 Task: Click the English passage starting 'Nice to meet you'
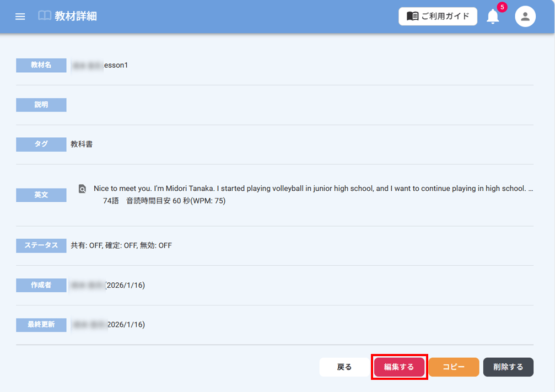309,189
